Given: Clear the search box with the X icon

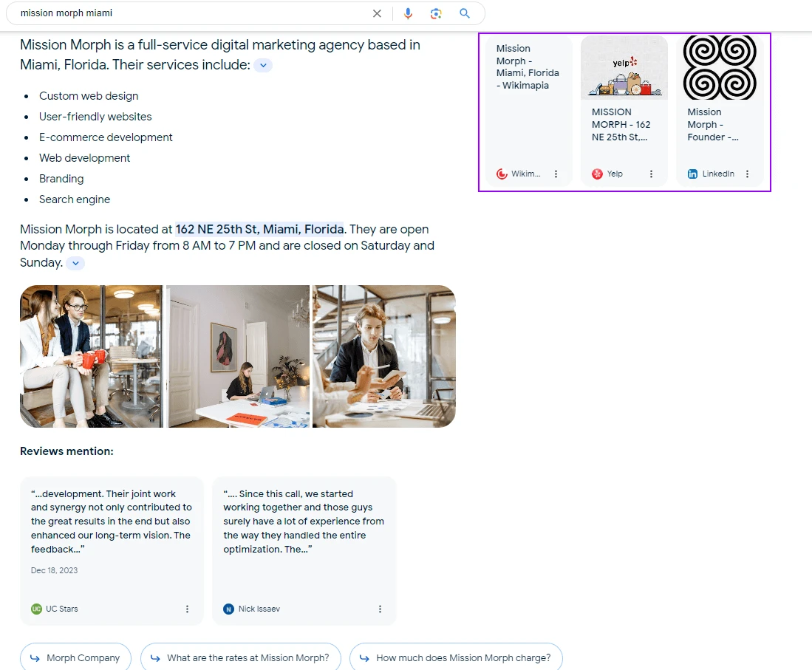Looking at the screenshot, I should [377, 13].
